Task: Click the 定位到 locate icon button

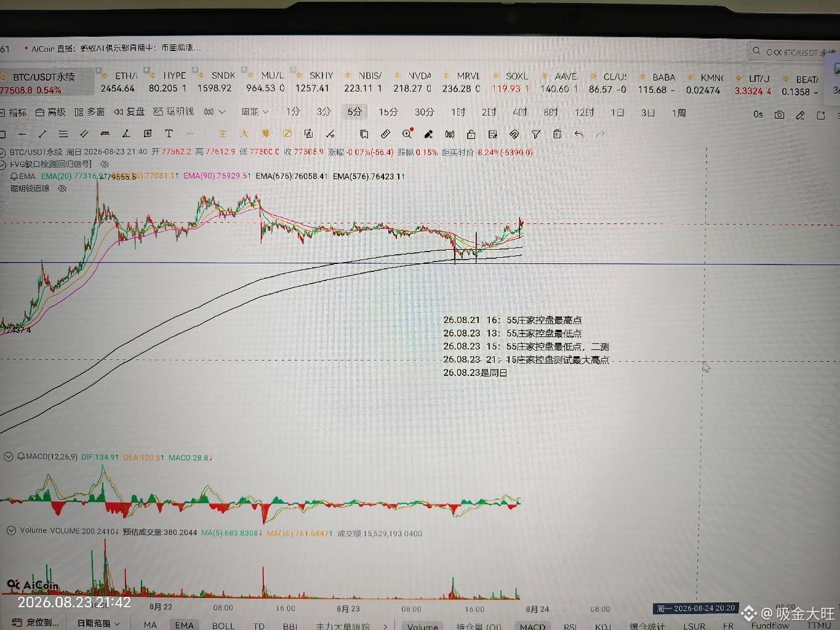Action: pyautogui.click(x=34, y=623)
